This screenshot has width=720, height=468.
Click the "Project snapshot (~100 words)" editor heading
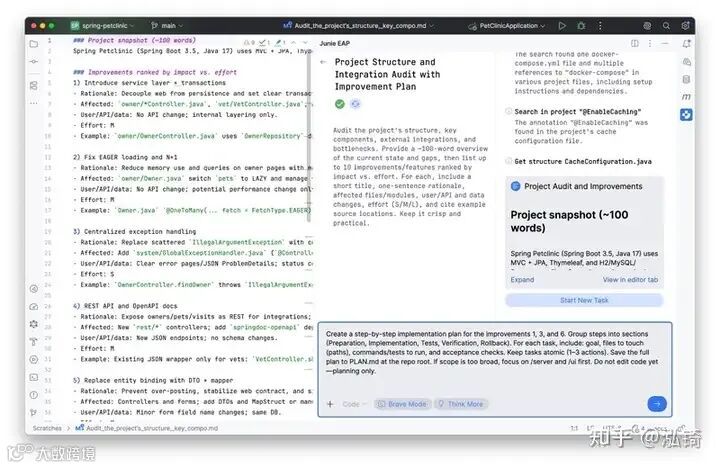click(134, 40)
